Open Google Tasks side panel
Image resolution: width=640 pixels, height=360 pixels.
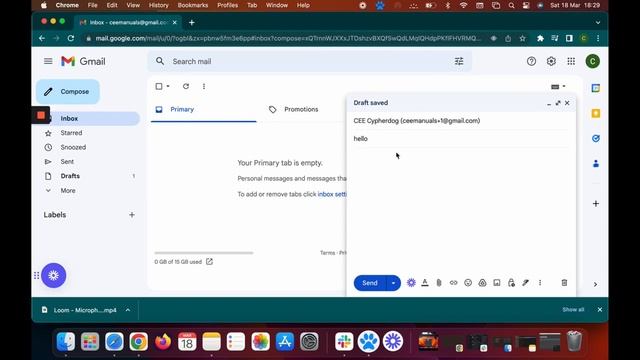click(596, 138)
